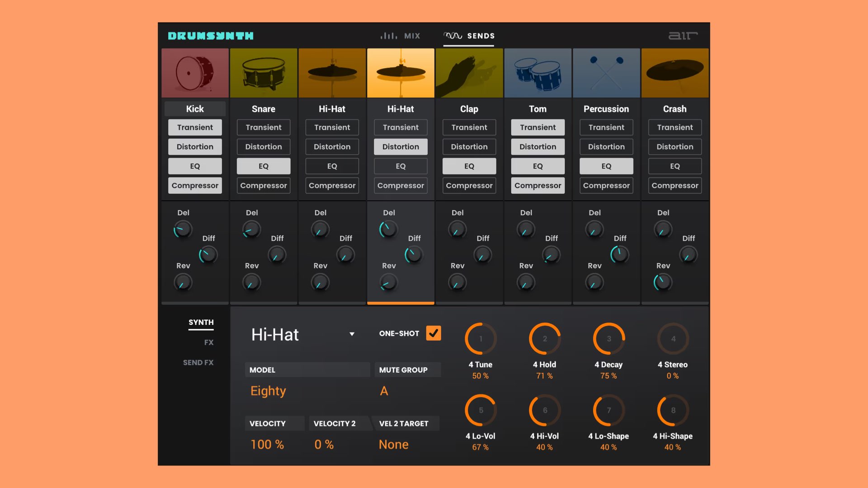Viewport: 868px width, 488px height.
Task: Switch to the SEND FX tab
Action: click(x=198, y=362)
